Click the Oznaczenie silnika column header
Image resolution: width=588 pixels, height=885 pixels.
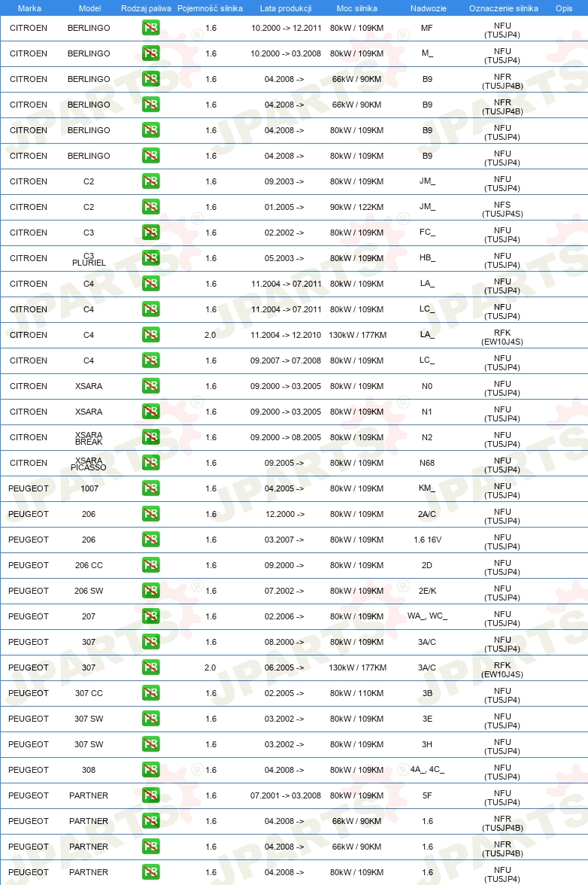tap(504, 8)
